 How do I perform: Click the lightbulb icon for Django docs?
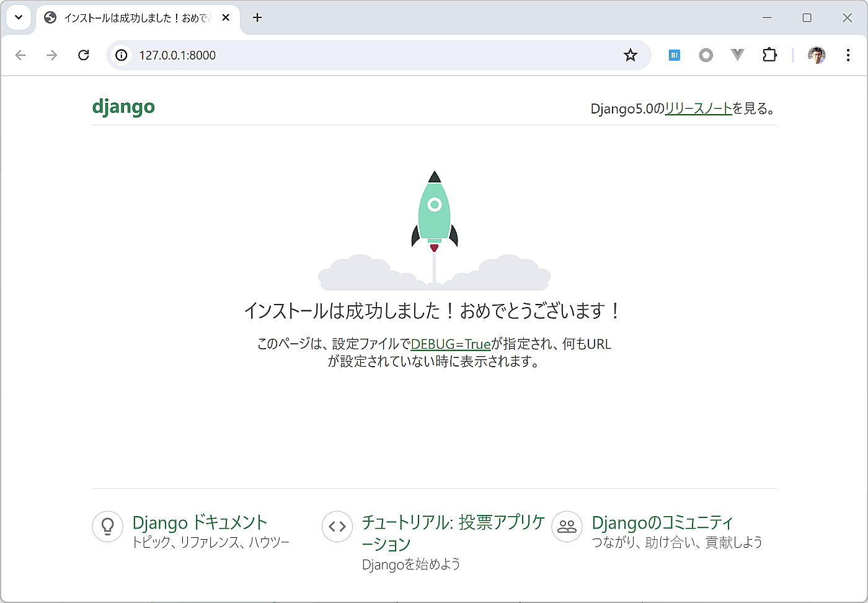(x=107, y=527)
